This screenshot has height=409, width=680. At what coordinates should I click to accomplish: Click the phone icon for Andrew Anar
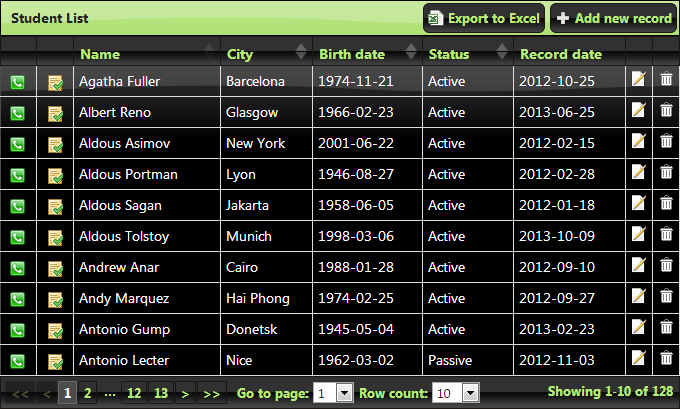coord(17,268)
